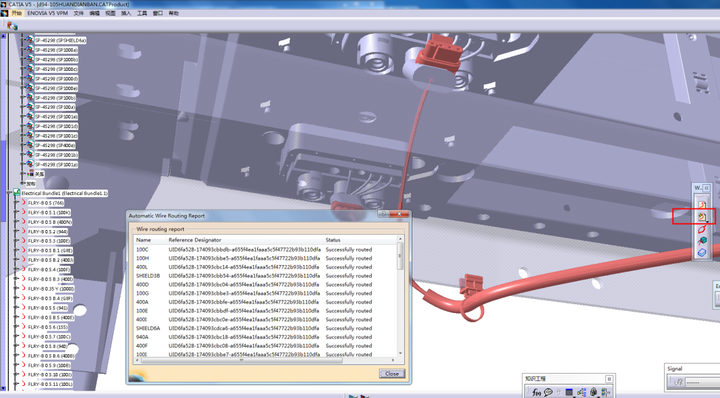Click the speech bubble comment icon in 知识工程 toolbar
720x398 pixels.
click(x=548, y=392)
